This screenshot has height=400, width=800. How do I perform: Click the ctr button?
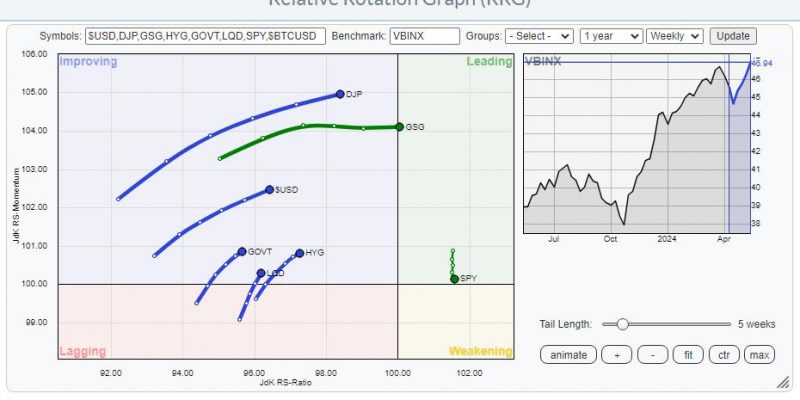click(724, 355)
